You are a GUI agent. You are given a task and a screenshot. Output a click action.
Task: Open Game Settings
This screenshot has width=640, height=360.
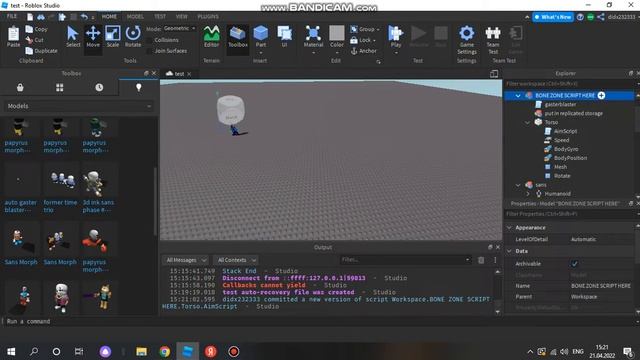point(467,40)
